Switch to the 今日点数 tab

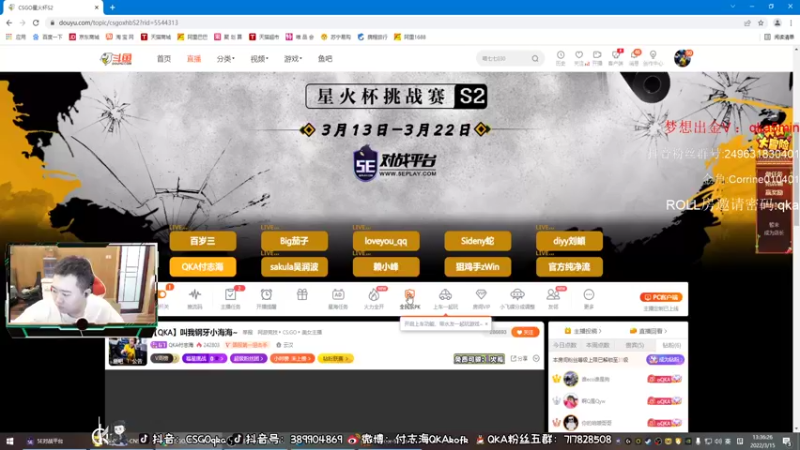pos(565,345)
